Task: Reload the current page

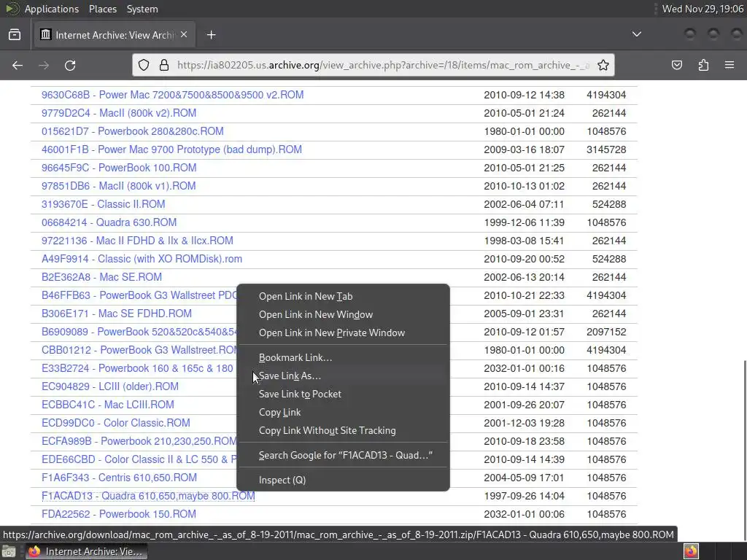Action: (x=70, y=65)
